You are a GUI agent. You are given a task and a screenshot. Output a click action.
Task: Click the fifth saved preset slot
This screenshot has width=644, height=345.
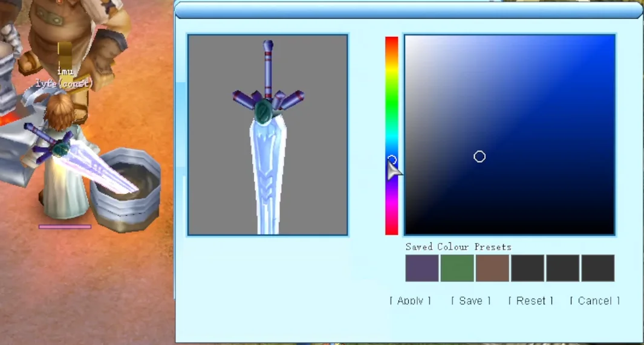tap(562, 268)
